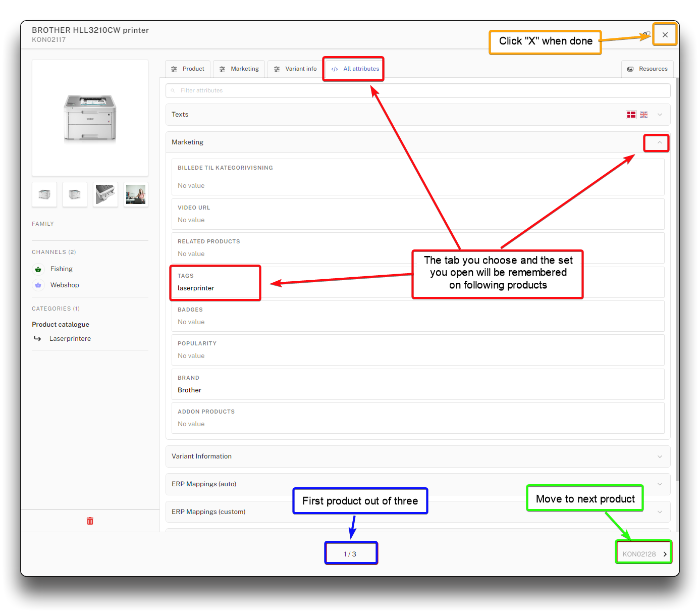Collapse the Marketing section
700x613 pixels.
(659, 143)
